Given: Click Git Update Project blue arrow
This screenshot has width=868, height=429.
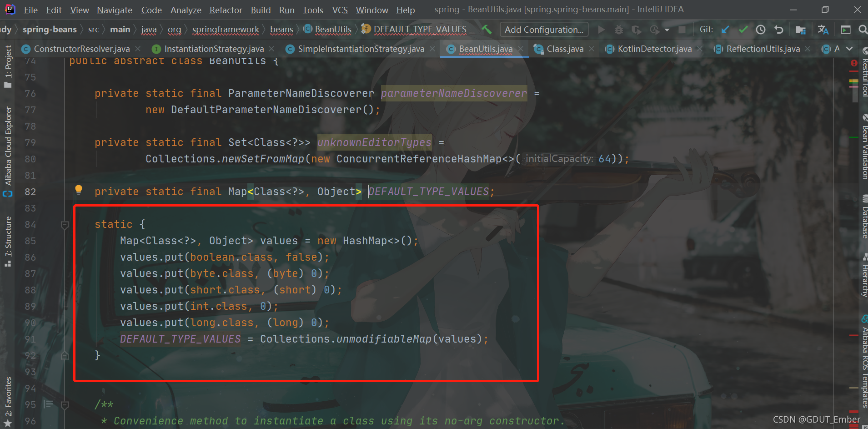Looking at the screenshot, I should point(725,30).
